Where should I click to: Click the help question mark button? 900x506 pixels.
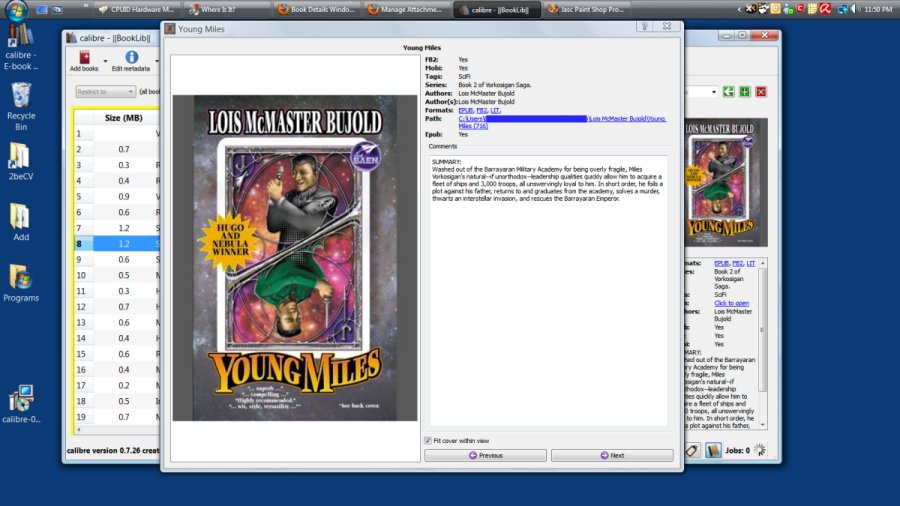click(645, 26)
